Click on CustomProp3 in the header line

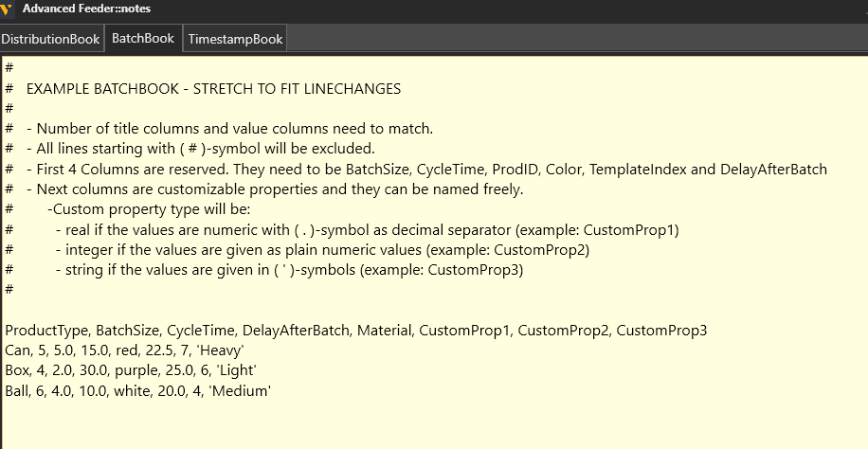661,331
